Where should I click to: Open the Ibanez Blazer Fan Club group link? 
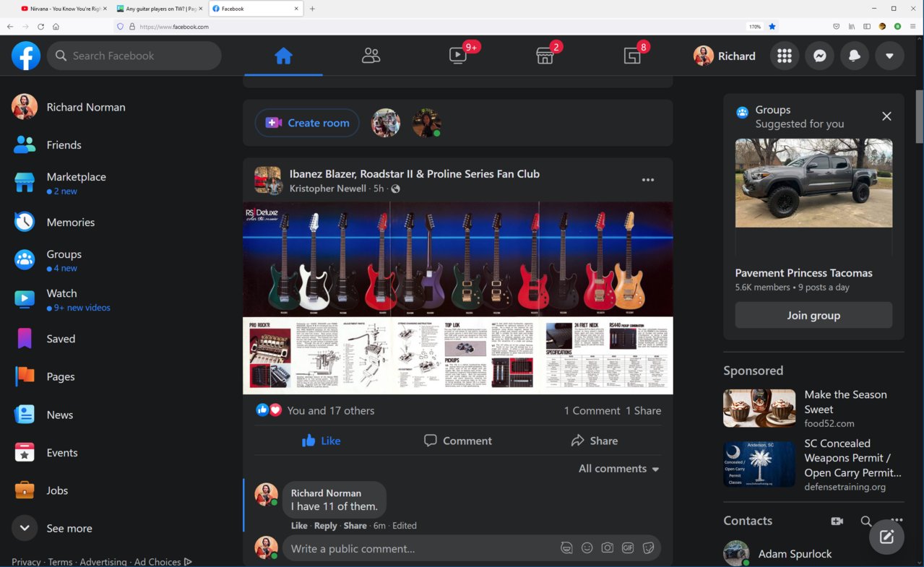coord(414,173)
